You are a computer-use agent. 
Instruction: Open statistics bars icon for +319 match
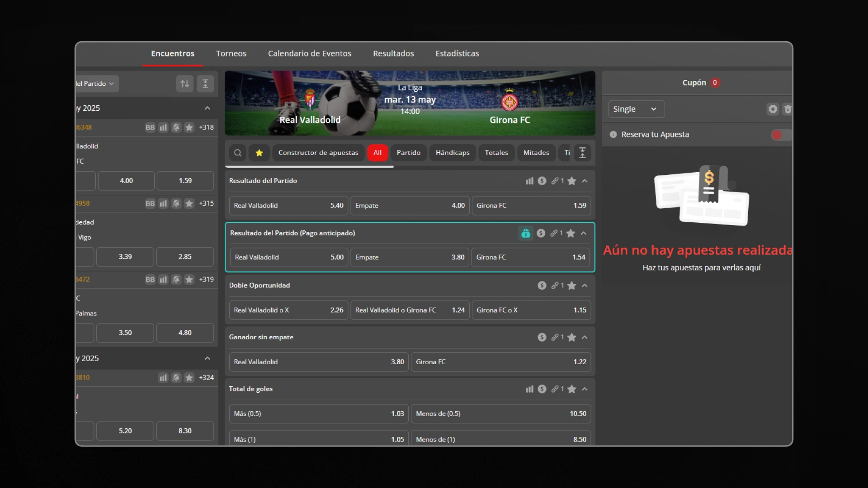click(x=163, y=280)
